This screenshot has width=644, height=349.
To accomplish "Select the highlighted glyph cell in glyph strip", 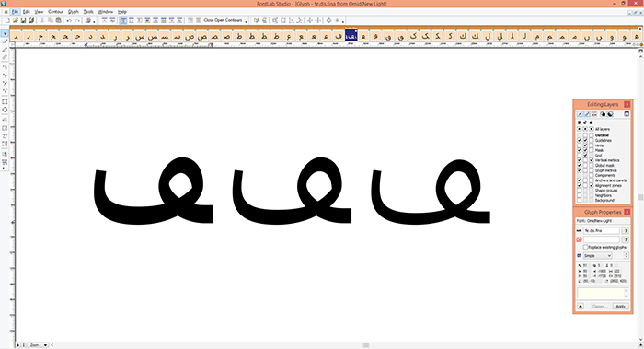I will [x=351, y=36].
